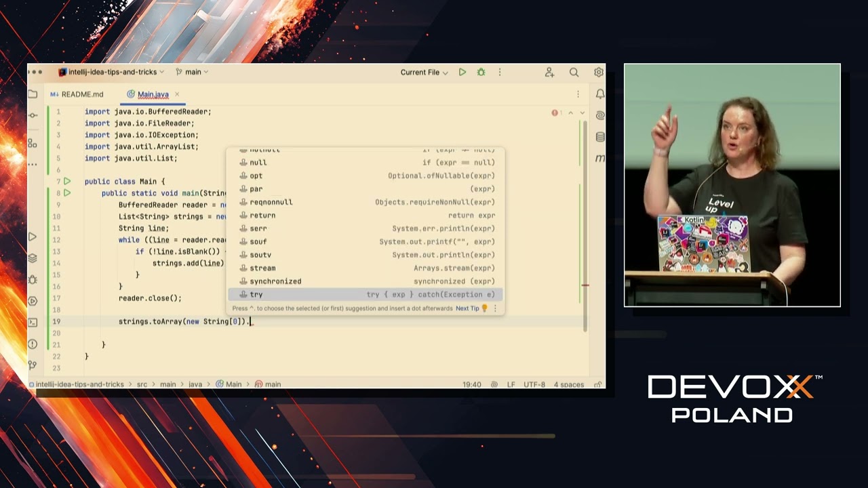The width and height of the screenshot is (868, 488).
Task: Open Search Everywhere magnifier icon
Action: 574,73
